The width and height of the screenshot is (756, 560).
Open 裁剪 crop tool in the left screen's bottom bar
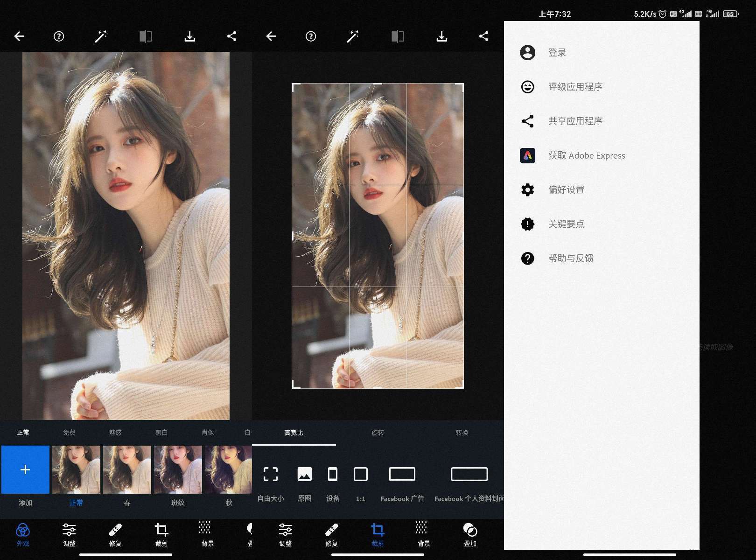[161, 535]
